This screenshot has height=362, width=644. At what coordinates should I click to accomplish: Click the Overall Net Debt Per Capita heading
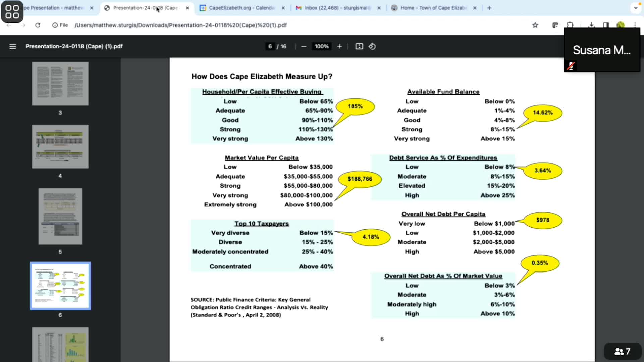443,214
